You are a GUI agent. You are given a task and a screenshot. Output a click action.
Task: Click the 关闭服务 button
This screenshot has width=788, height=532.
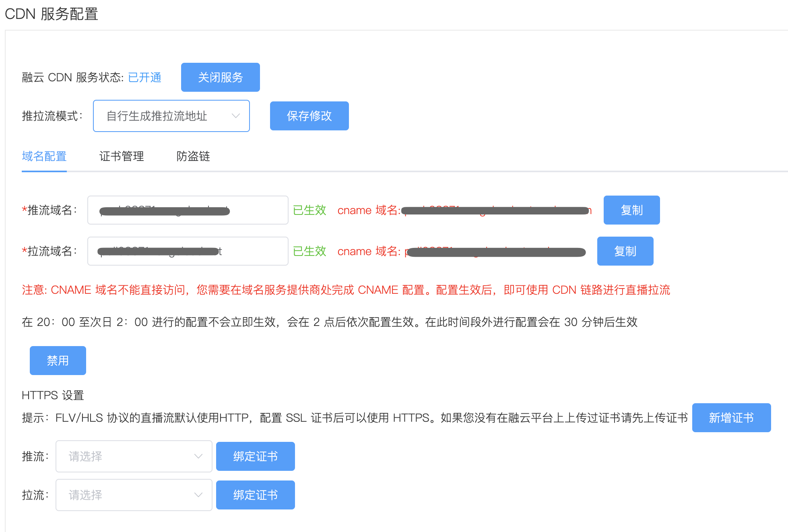(x=220, y=77)
